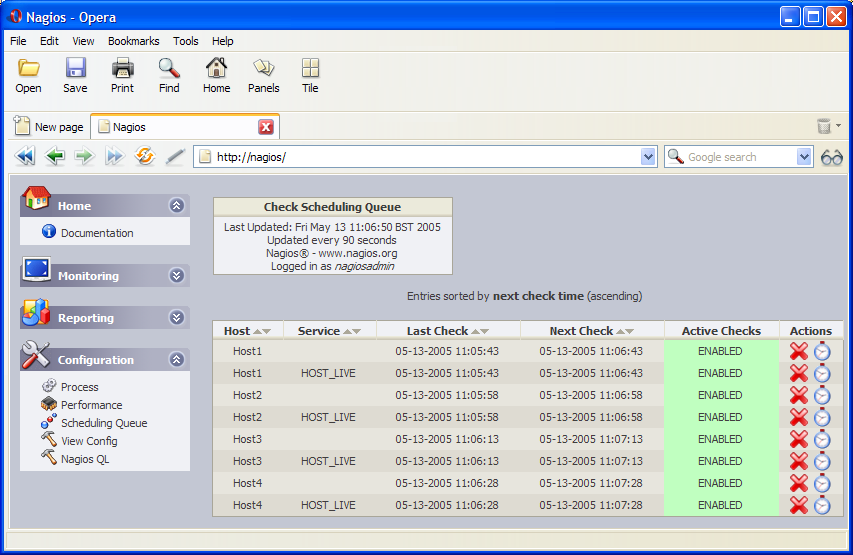The width and height of the screenshot is (853, 555).
Task: Click next check time 05-13-2005 11:07:28 for Host4 HOST_LIVE
Action: 591,505
